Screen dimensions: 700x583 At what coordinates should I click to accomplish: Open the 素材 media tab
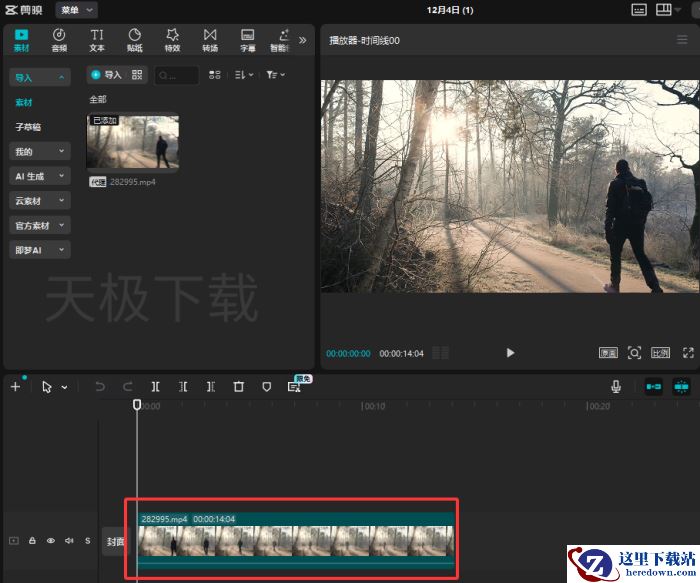(21, 40)
